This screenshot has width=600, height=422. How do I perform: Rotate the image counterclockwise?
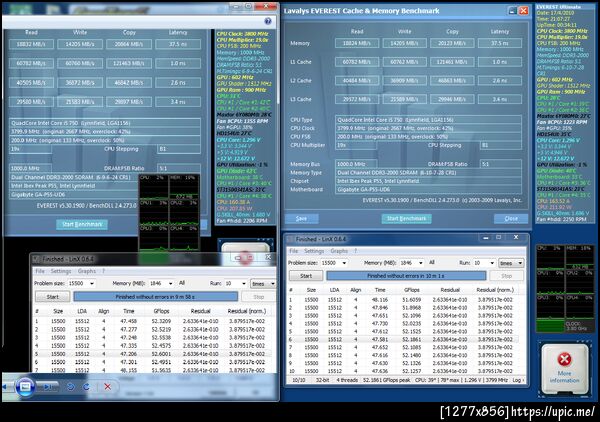(x=70, y=387)
